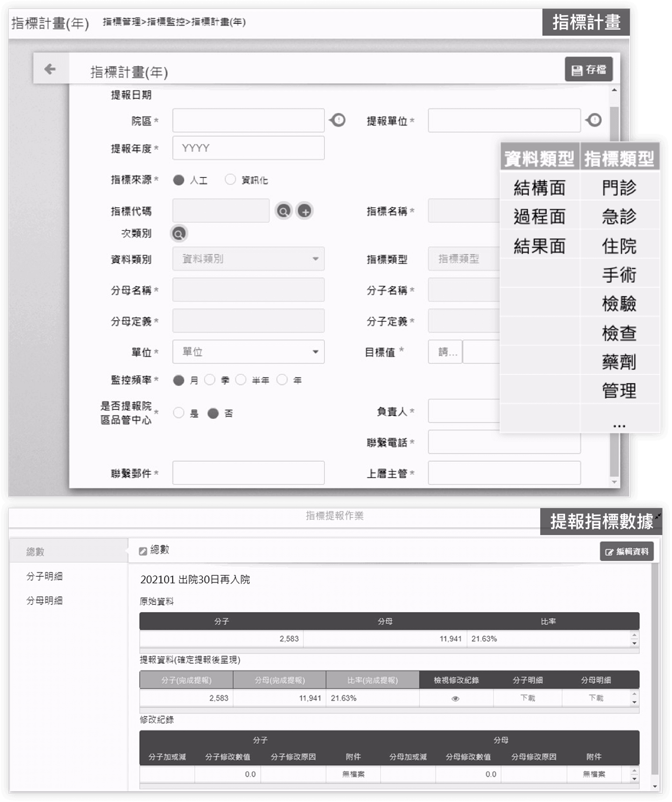Click the back arrow icon
Image resolution: width=672 pixels, height=802 pixels.
click(x=50, y=69)
